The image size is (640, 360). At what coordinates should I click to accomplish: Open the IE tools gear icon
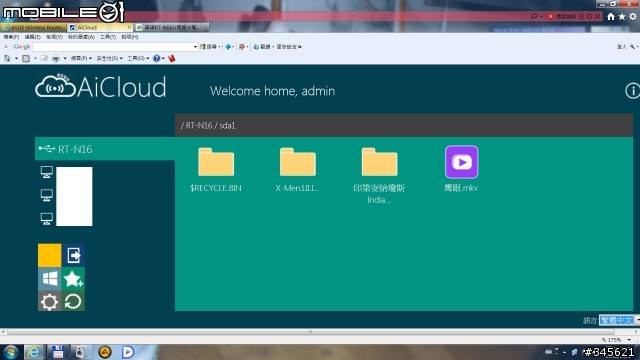click(x=633, y=16)
